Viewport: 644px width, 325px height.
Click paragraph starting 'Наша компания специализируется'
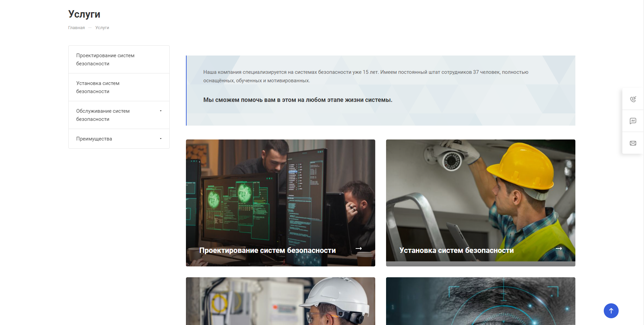click(x=366, y=76)
